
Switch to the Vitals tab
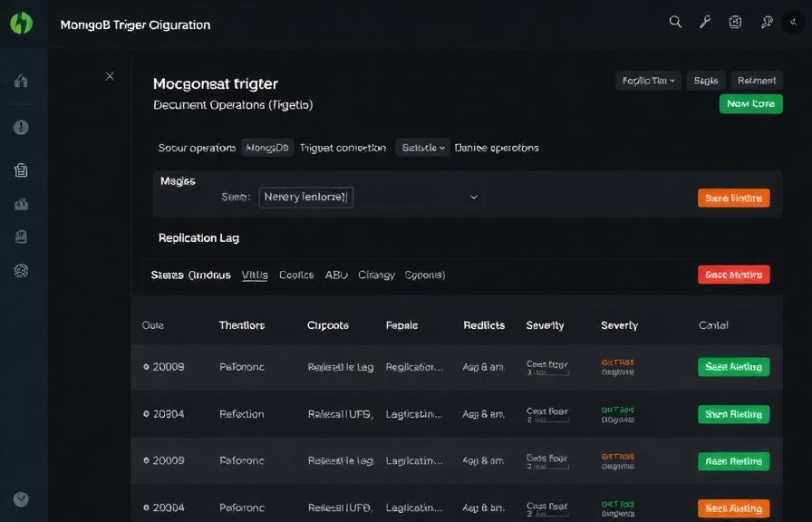click(x=256, y=275)
